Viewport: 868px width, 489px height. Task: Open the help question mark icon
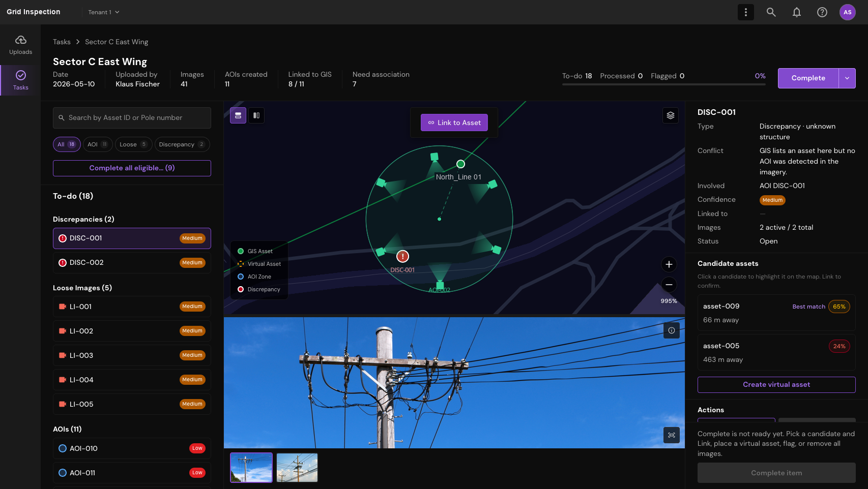[822, 12]
